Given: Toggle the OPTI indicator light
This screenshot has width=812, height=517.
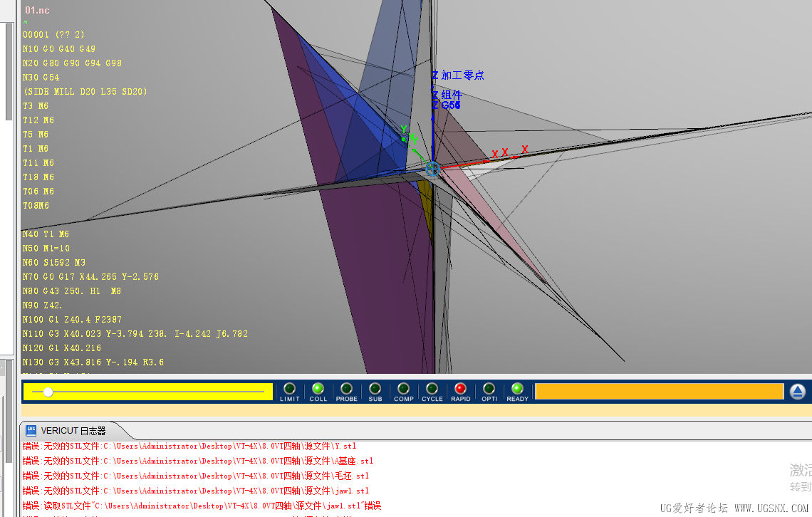Looking at the screenshot, I should click(x=489, y=390).
